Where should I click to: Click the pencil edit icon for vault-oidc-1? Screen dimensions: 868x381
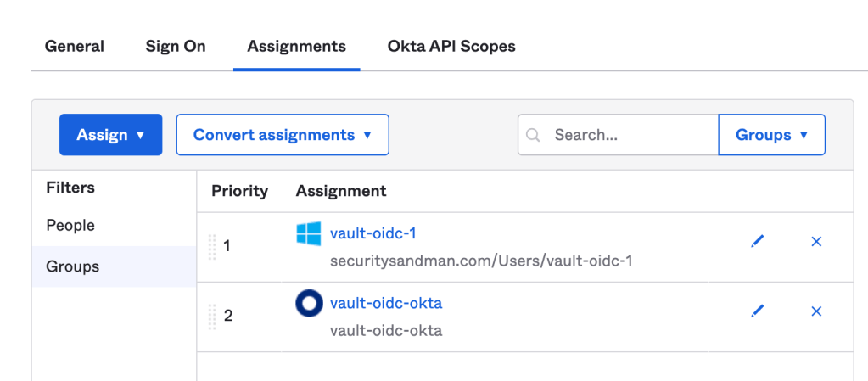coord(758,242)
